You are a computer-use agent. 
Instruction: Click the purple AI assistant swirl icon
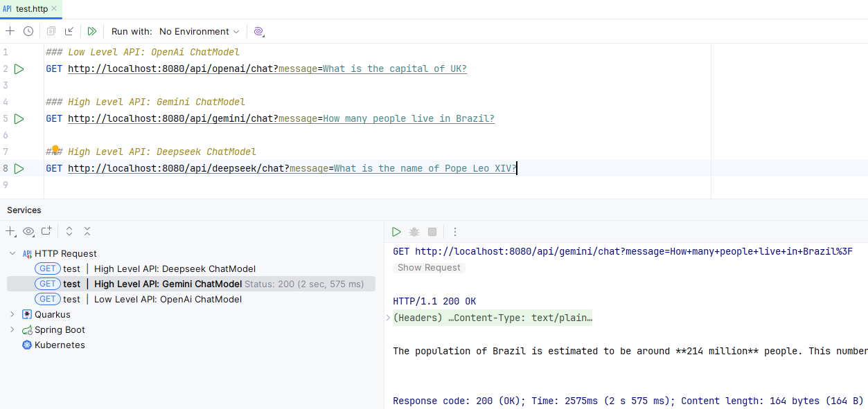[258, 31]
